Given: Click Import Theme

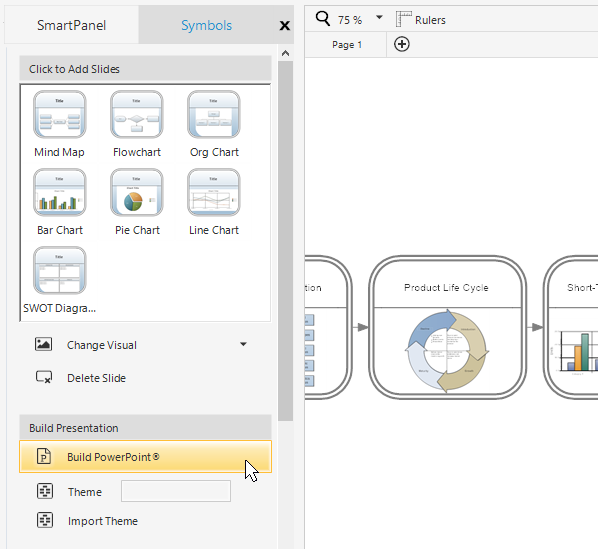Looking at the screenshot, I should [x=103, y=521].
